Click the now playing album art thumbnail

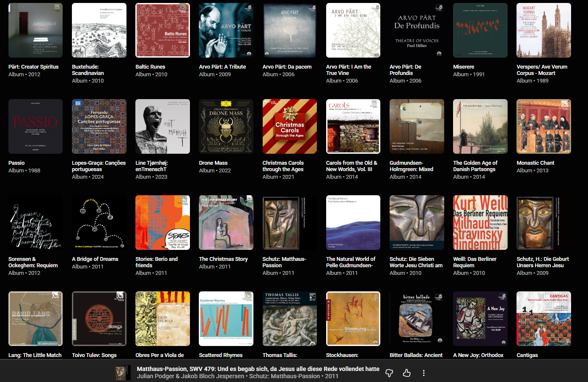123,373
